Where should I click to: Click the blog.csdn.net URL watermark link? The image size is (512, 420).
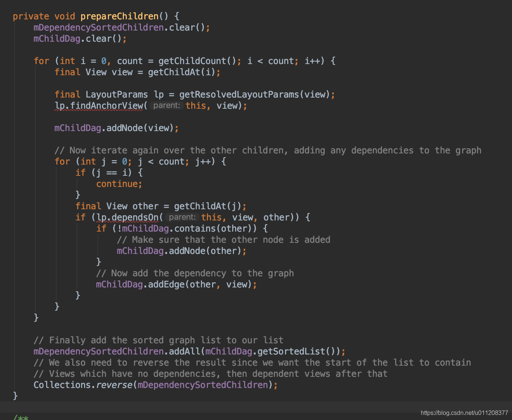464,413
